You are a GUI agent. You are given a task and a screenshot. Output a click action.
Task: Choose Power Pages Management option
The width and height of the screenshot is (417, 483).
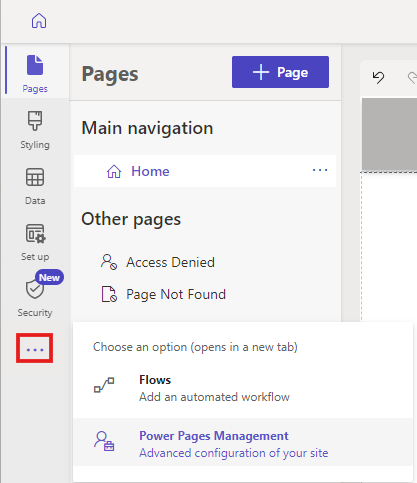pos(243,442)
